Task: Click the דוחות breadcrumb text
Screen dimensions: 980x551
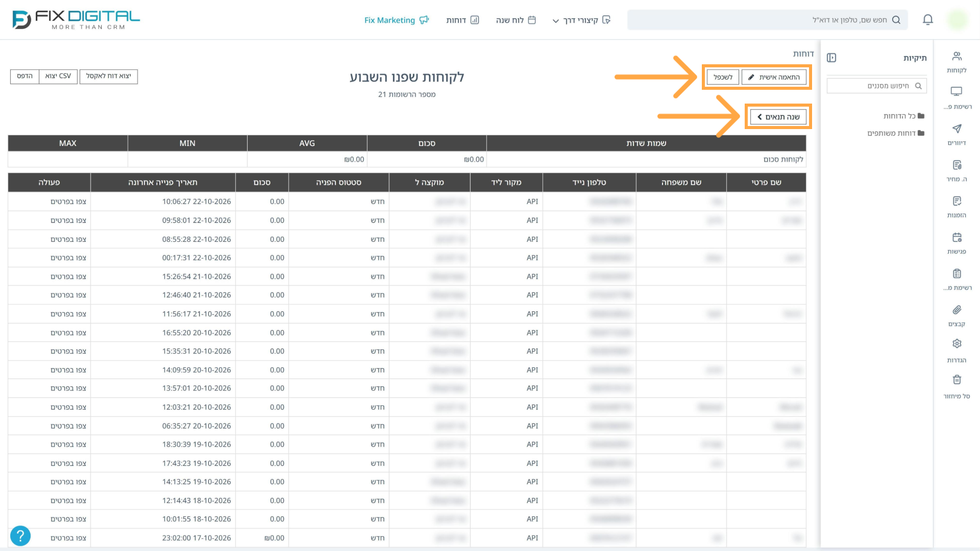Action: point(803,54)
